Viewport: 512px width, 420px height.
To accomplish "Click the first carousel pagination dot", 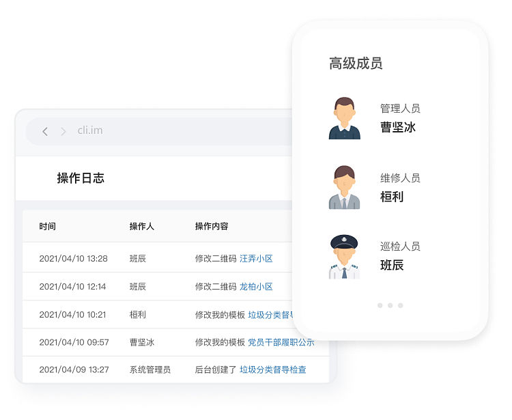I will point(380,305).
